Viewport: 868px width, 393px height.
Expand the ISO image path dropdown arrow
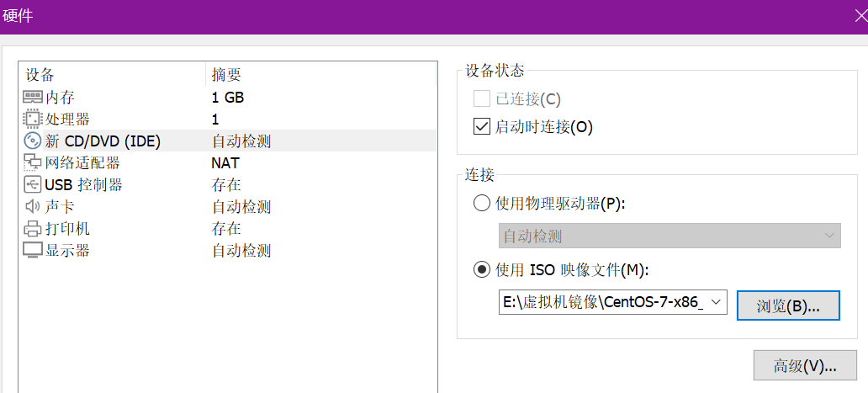click(716, 302)
